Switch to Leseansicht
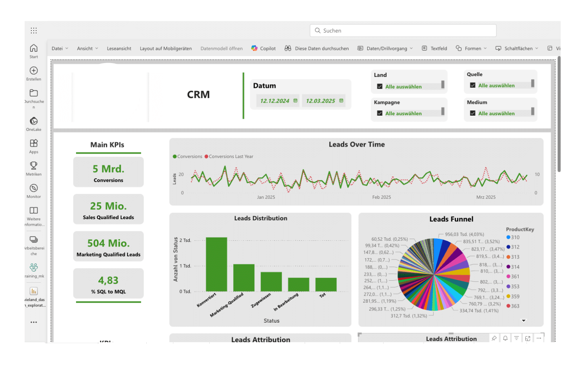Screen dimensions: 588x392 click(x=119, y=48)
